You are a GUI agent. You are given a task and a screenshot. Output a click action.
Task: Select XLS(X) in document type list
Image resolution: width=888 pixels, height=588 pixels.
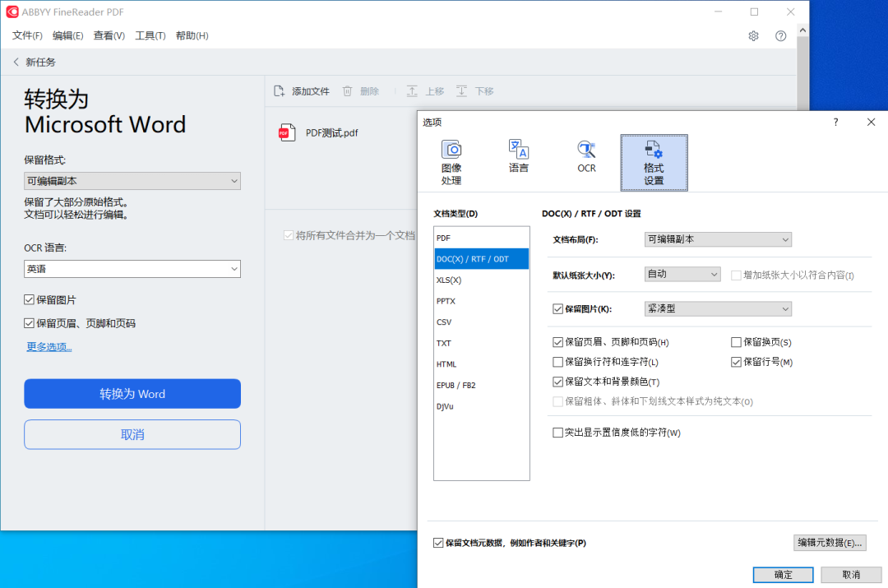click(481, 280)
